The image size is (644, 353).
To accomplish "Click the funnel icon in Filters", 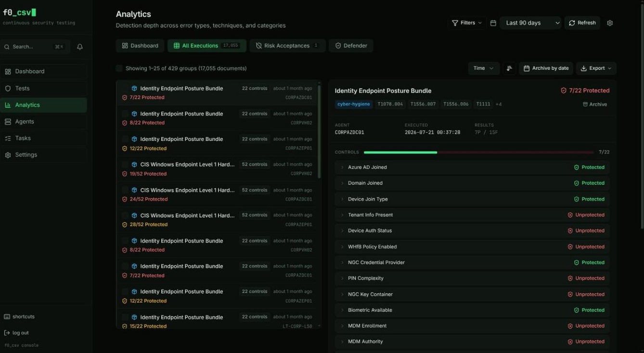I will pos(455,23).
